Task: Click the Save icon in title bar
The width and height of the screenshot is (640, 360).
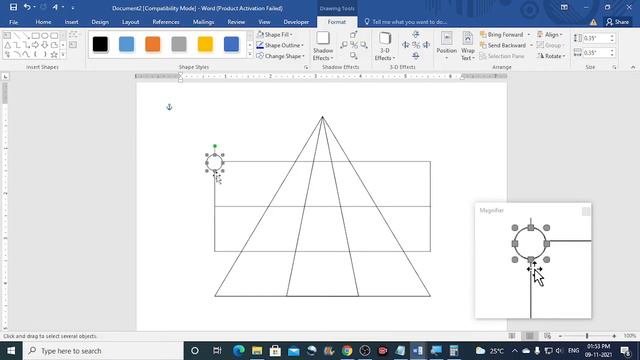Action: (13, 7)
